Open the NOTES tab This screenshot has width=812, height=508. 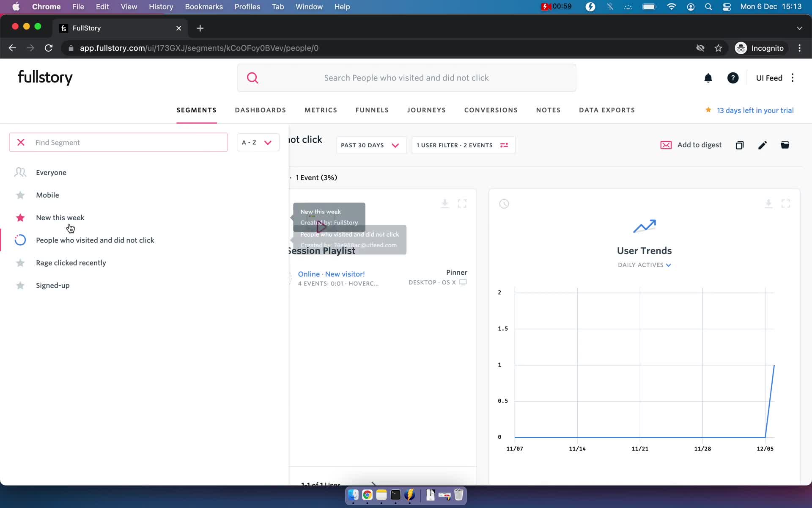click(549, 110)
